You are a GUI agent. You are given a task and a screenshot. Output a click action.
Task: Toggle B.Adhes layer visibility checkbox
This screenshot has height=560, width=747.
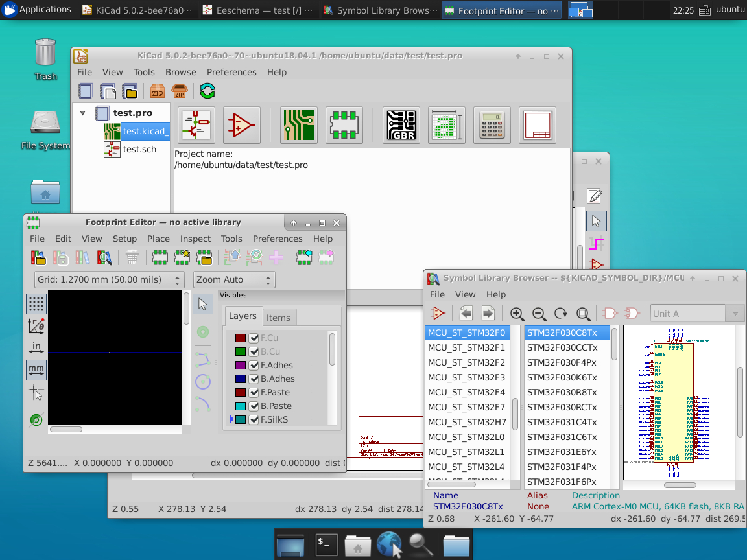point(254,379)
